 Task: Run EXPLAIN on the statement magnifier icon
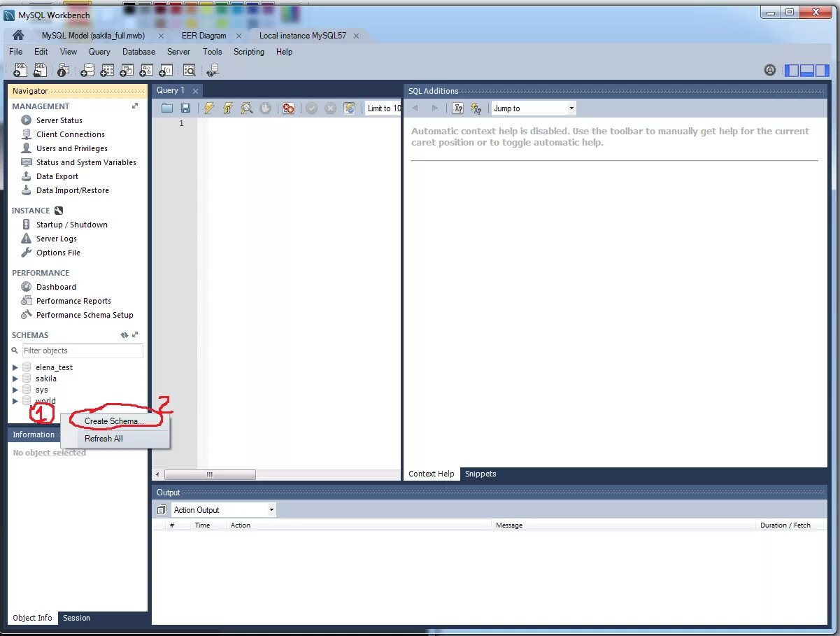[246, 108]
